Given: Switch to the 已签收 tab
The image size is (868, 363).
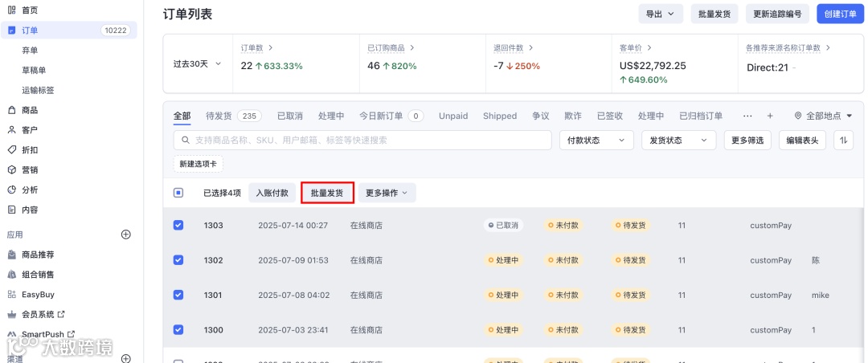Looking at the screenshot, I should coord(610,116).
